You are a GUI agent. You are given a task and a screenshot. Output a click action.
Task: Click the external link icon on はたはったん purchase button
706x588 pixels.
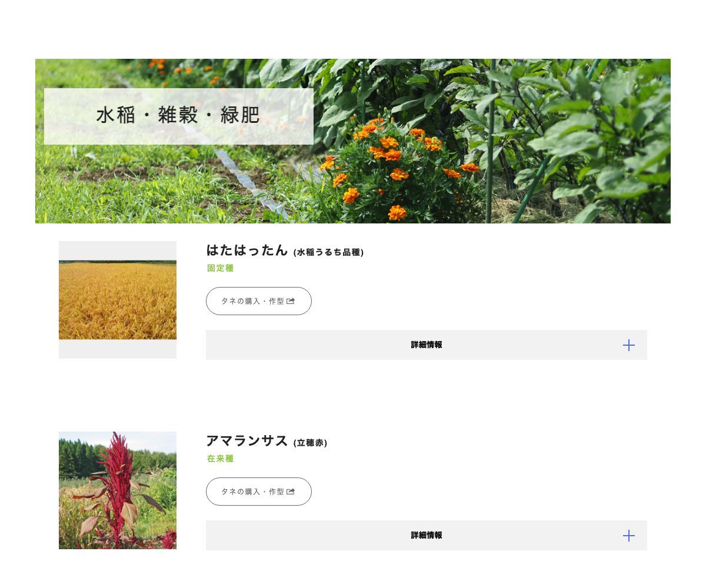[290, 300]
